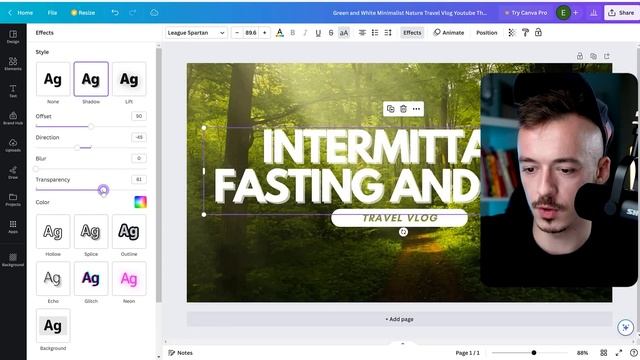Open more options for selected text
Screen dimensions: 640x360
[416, 109]
